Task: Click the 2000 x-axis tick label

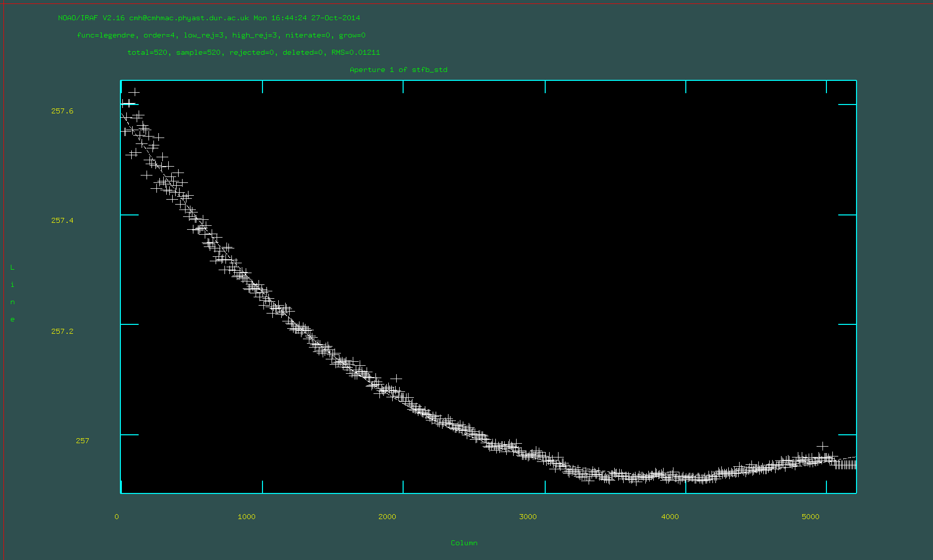Action: pyautogui.click(x=387, y=517)
